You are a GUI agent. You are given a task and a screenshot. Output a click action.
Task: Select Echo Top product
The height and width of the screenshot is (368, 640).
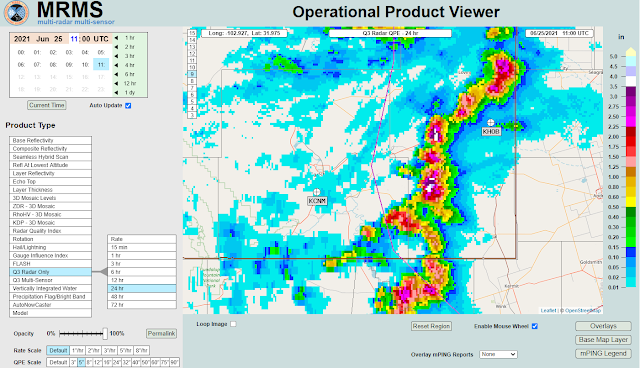click(x=50, y=182)
